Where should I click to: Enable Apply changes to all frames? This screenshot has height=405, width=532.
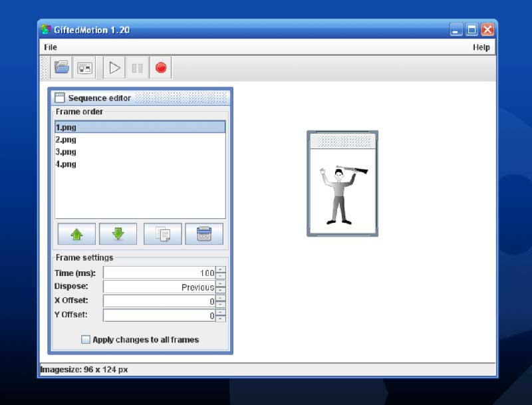tap(86, 340)
